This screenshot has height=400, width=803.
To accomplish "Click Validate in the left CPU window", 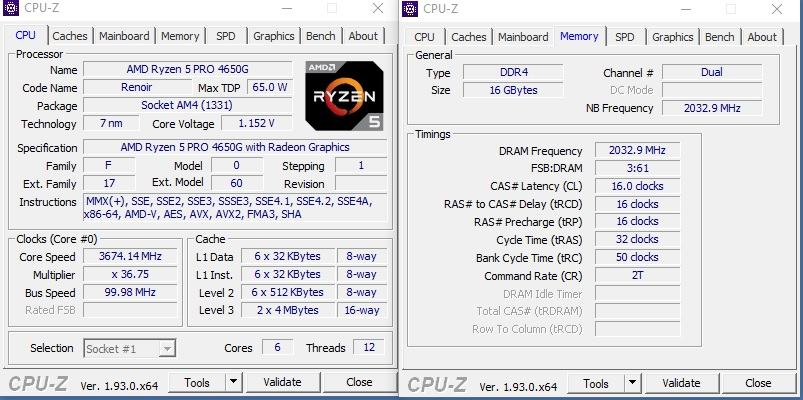I will tap(282, 382).
